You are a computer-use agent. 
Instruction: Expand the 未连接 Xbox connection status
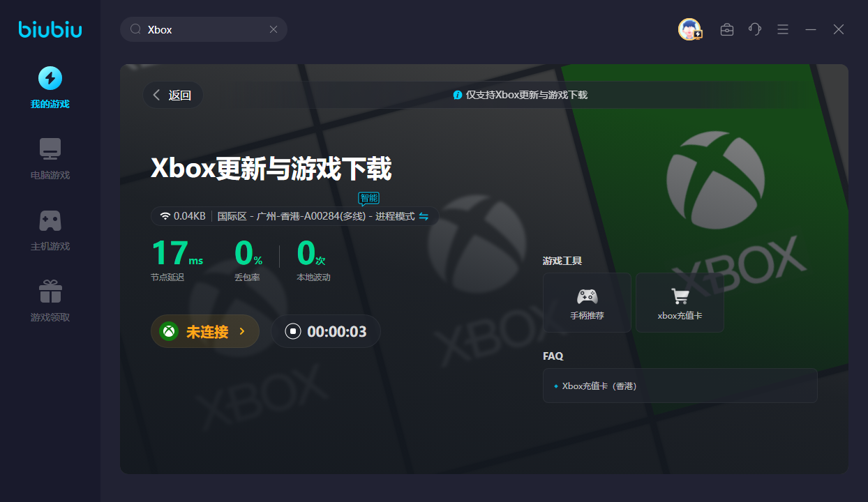click(205, 331)
